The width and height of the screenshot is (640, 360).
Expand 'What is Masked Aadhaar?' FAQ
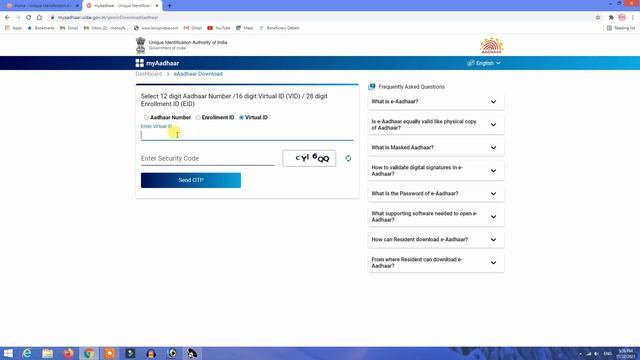tap(436, 147)
